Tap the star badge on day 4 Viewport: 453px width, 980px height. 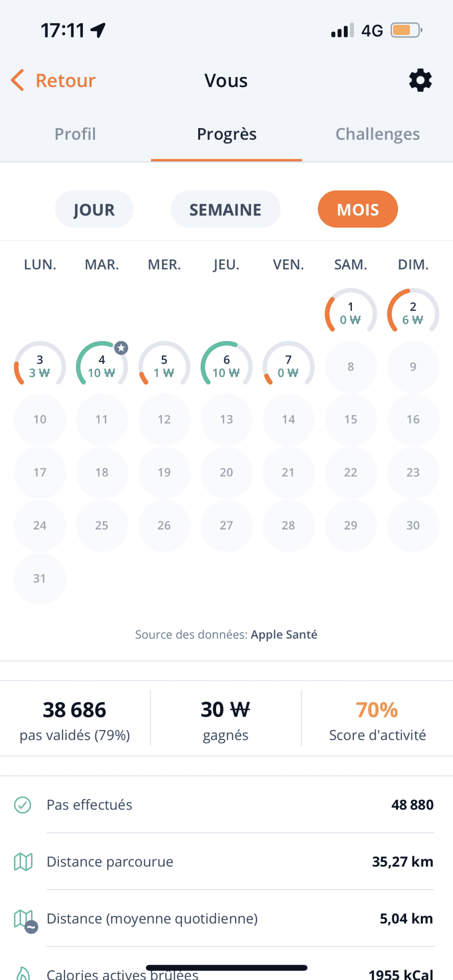(122, 348)
